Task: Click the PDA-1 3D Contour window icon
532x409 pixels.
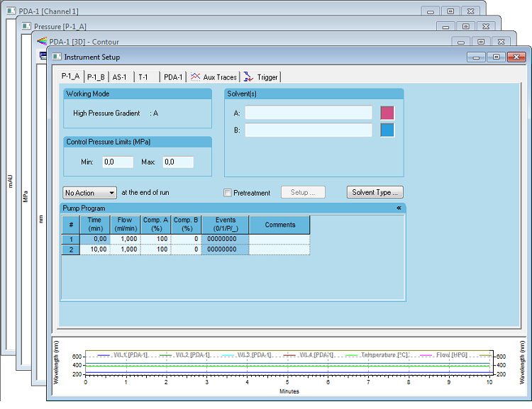Action: pos(41,41)
